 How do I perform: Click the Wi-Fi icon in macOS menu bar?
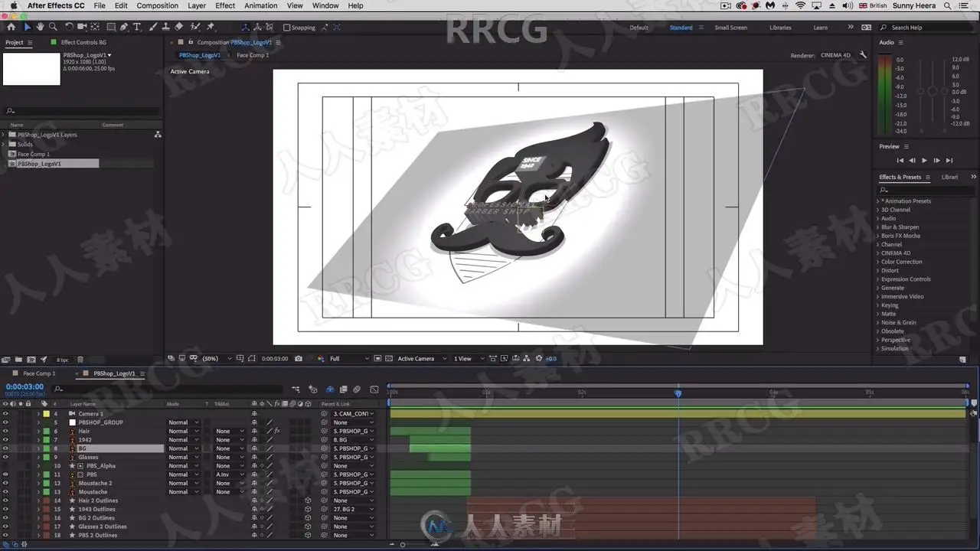(800, 5)
